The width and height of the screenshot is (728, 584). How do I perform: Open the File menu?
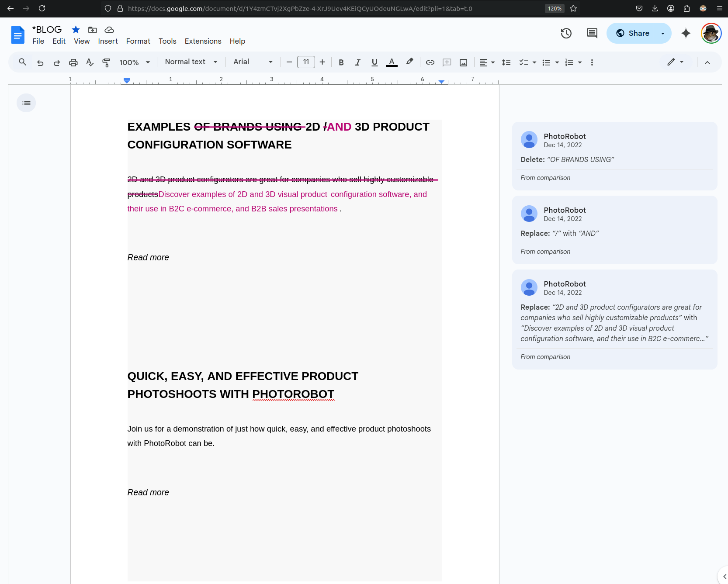pos(38,41)
